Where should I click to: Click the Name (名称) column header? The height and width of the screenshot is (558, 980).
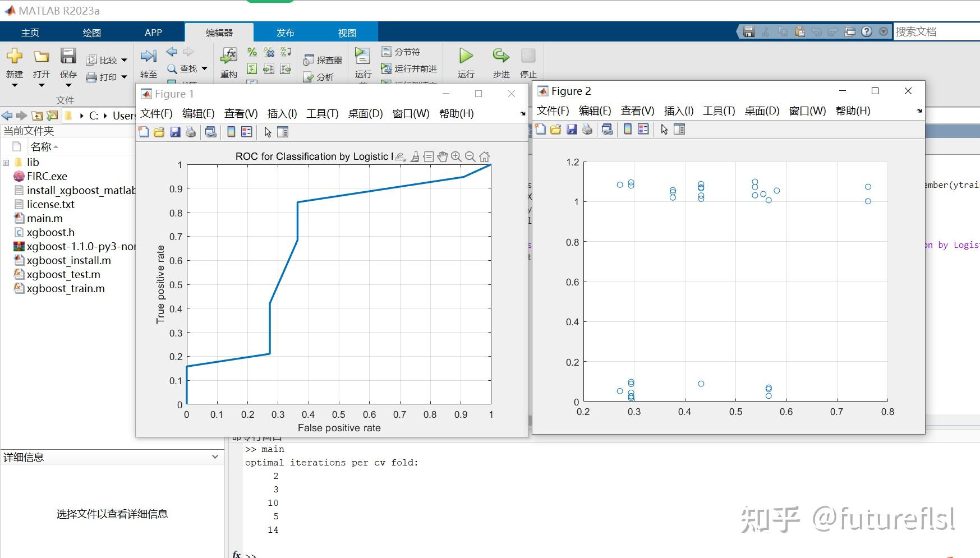click(x=41, y=146)
